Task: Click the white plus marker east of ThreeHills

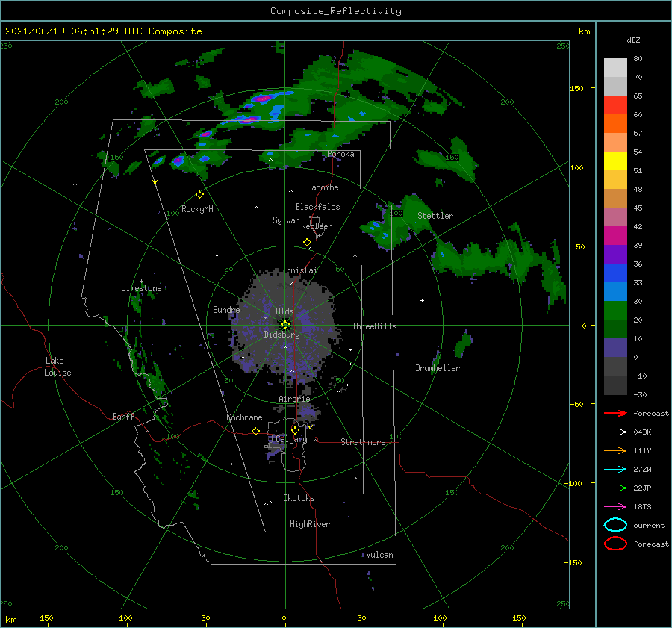Action: pyautogui.click(x=422, y=300)
